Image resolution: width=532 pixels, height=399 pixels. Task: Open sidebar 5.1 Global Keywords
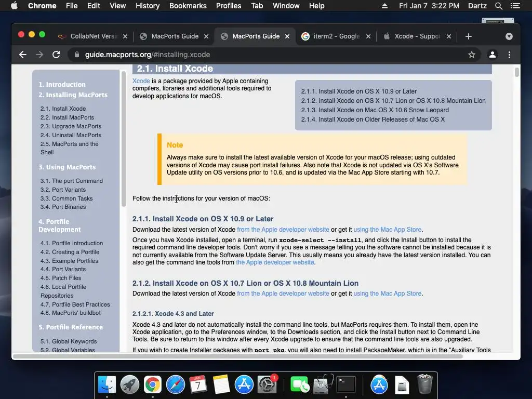click(x=69, y=341)
